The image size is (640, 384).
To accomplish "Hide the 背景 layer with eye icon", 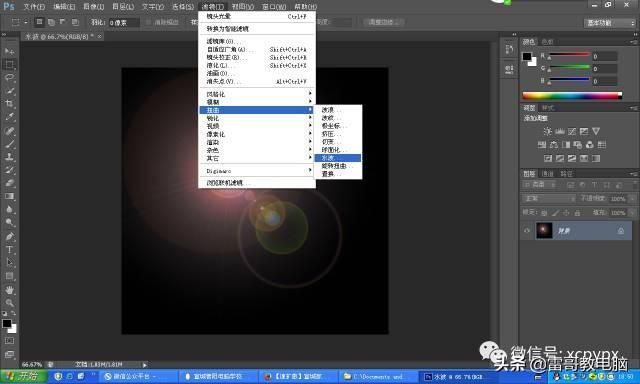I will (x=527, y=231).
